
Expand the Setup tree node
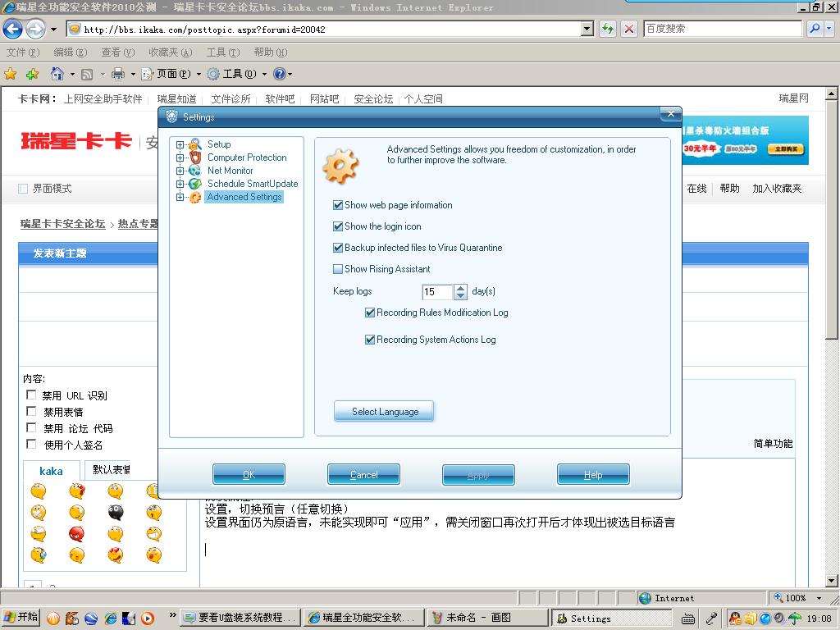pos(180,144)
